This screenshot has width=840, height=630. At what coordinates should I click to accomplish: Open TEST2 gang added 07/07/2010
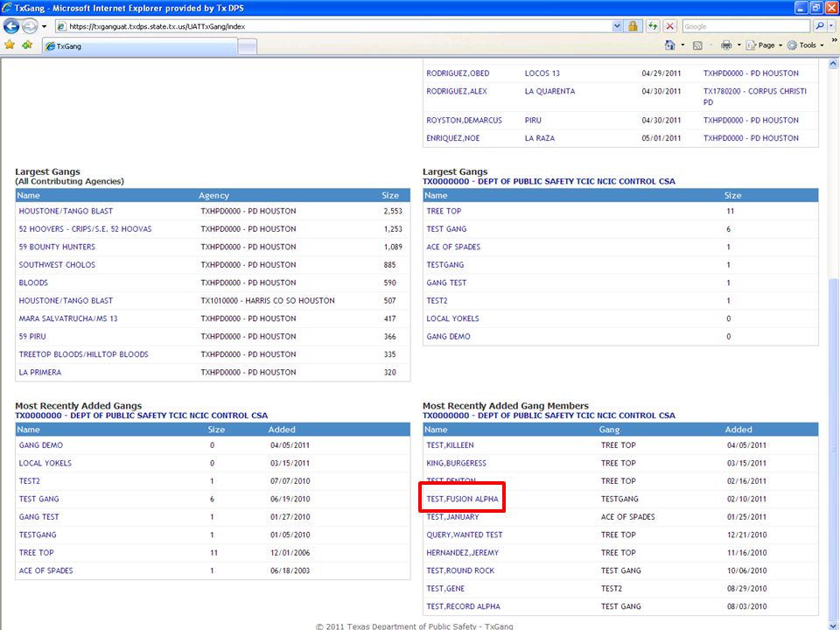click(30, 481)
